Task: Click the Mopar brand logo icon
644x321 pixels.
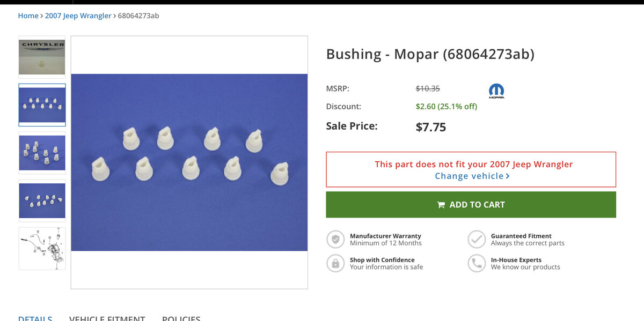Action: (x=496, y=91)
